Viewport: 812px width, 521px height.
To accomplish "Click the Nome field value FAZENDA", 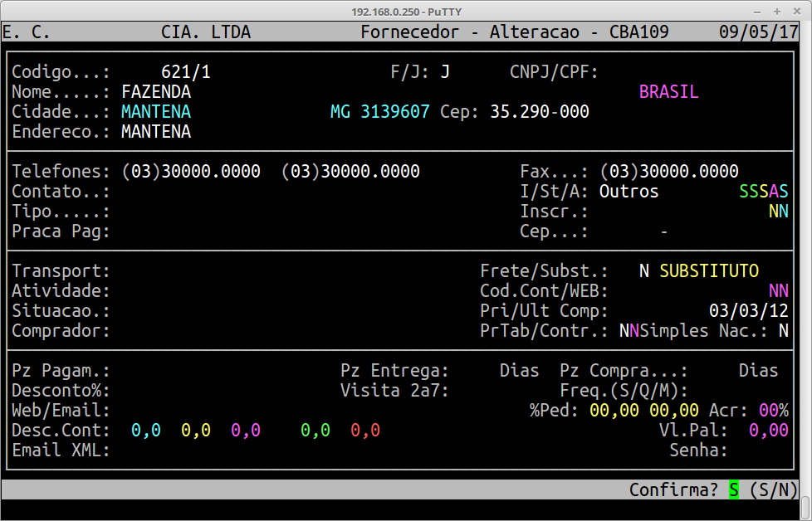I will tap(156, 92).
